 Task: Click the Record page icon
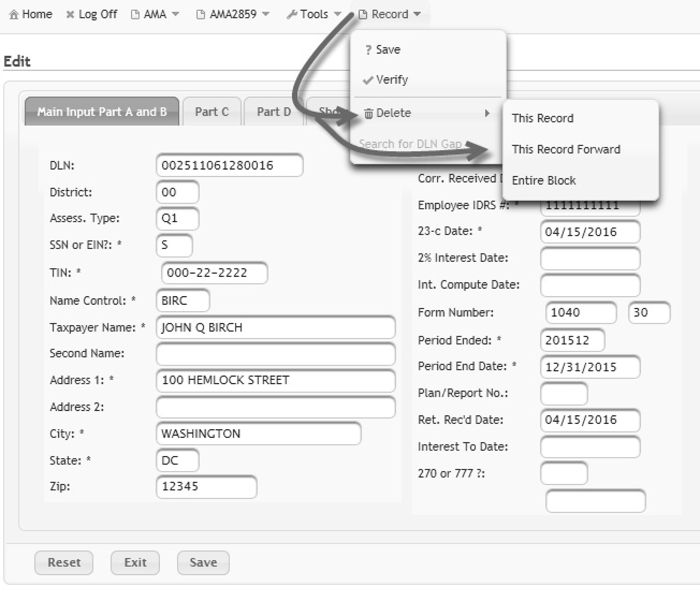coord(363,15)
